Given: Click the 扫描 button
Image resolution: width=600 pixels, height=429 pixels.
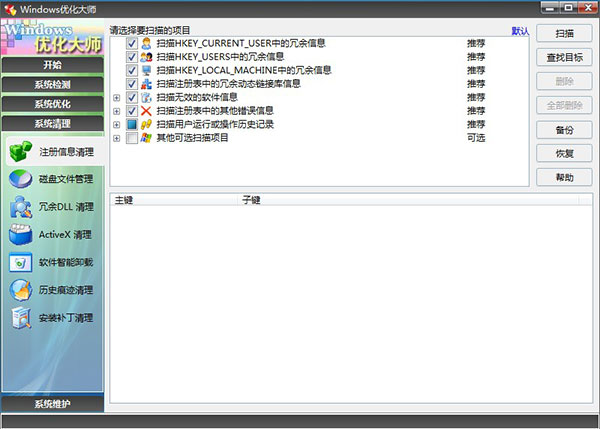Looking at the screenshot, I should pyautogui.click(x=563, y=32).
